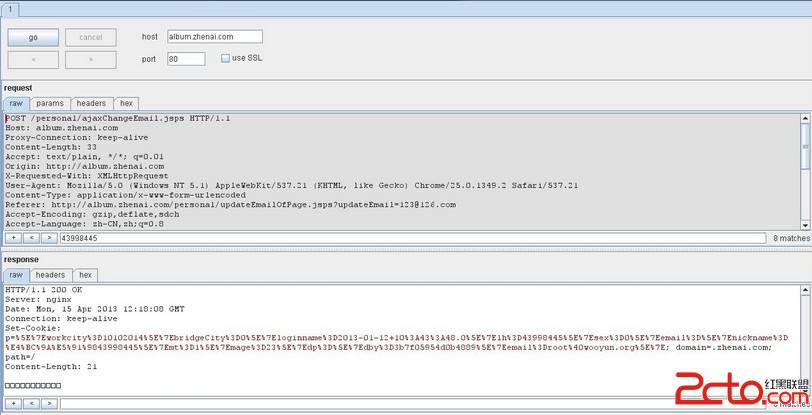This screenshot has height=415, width=812.
Task: Click the HTTP/1.1 200 OK line
Action: pos(44,290)
